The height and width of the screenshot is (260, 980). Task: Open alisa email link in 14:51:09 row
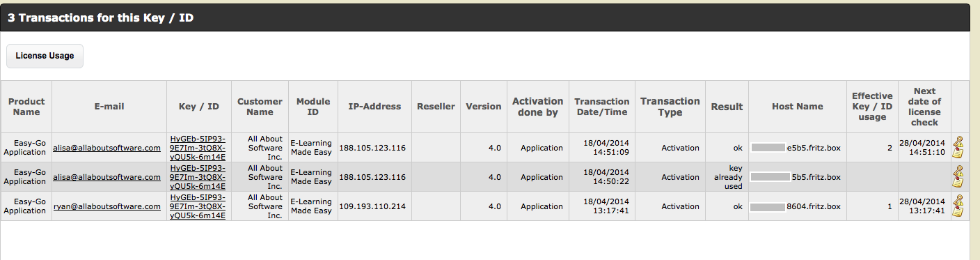click(x=107, y=148)
